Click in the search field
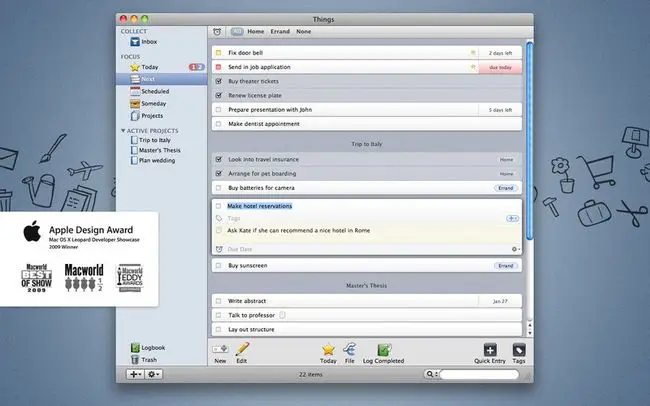650x406 pixels. click(x=479, y=374)
